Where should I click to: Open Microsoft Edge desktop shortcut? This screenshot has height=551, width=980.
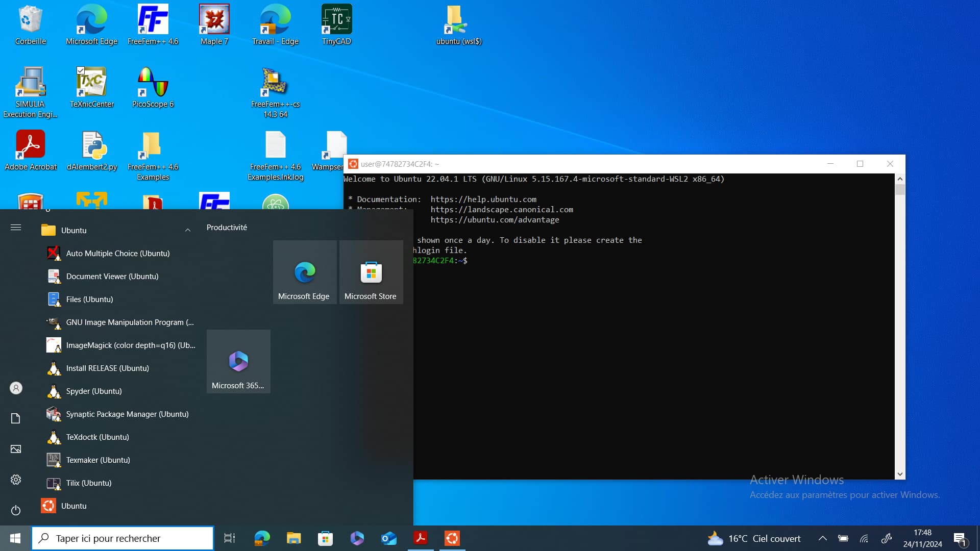pos(91,26)
